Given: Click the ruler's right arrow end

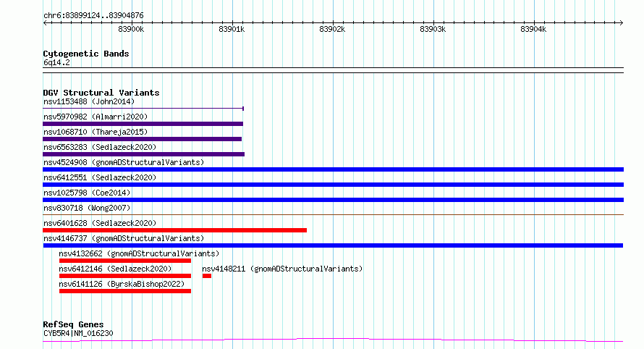Looking at the screenshot, I should coord(621,23).
